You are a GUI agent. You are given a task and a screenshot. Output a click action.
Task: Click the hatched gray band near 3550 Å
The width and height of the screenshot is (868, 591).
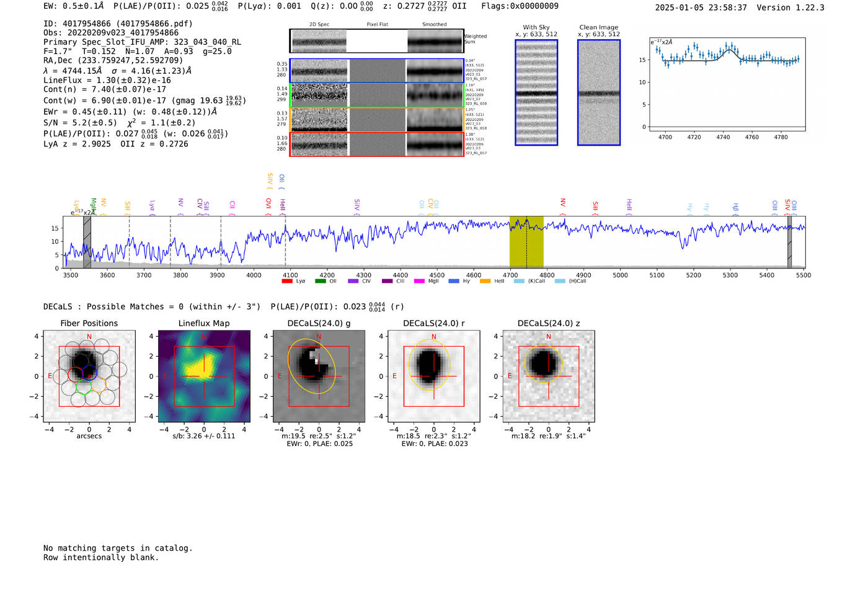pyautogui.click(x=87, y=242)
